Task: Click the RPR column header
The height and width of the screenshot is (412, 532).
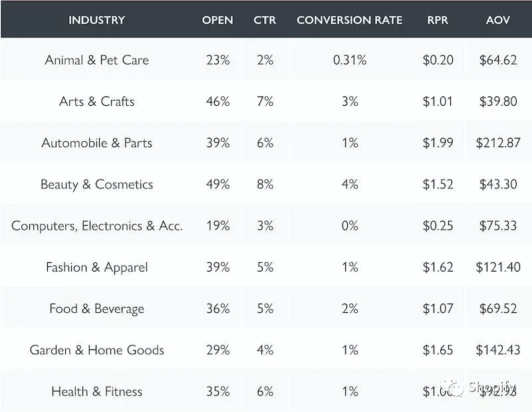Action: (x=438, y=20)
